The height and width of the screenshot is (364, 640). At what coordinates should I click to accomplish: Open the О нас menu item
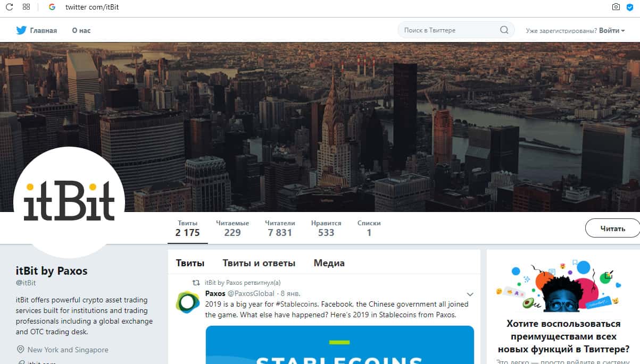81,30
